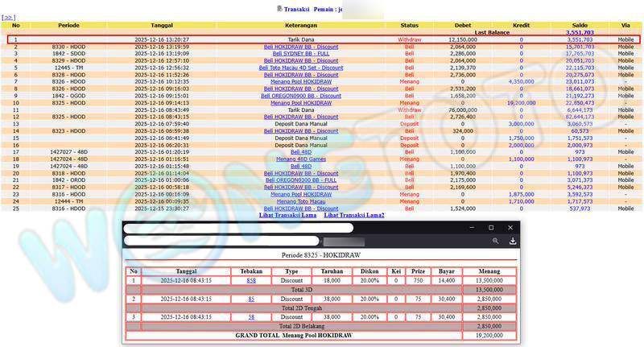Click the 19,200,000 kredit value
The width and height of the screenshot is (644, 347).
point(521,103)
